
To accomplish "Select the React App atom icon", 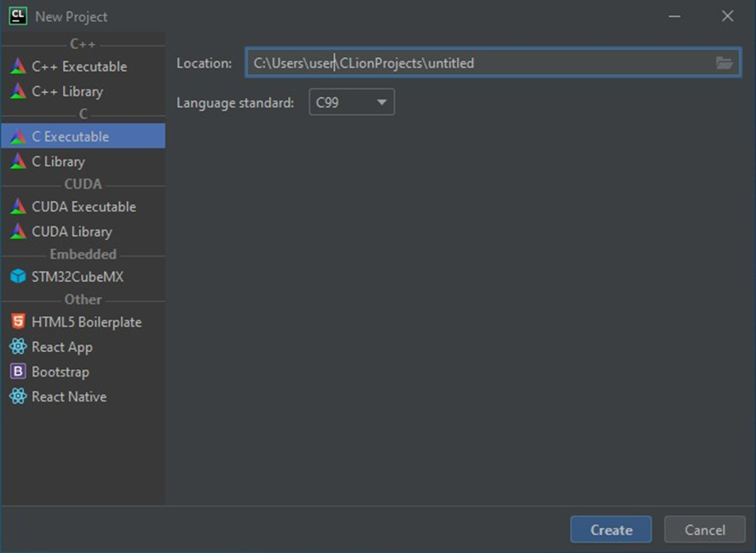I will click(18, 346).
